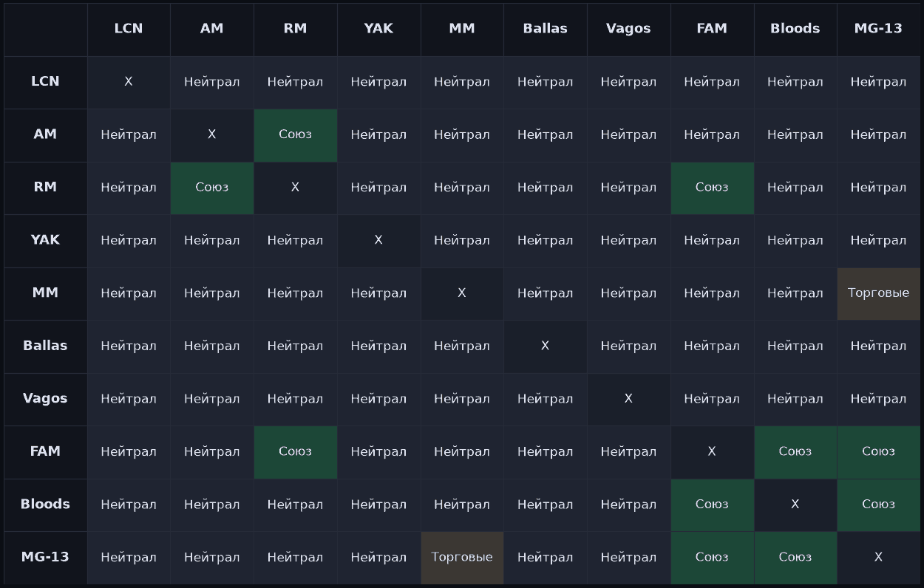Click the LCN row header

click(x=45, y=82)
